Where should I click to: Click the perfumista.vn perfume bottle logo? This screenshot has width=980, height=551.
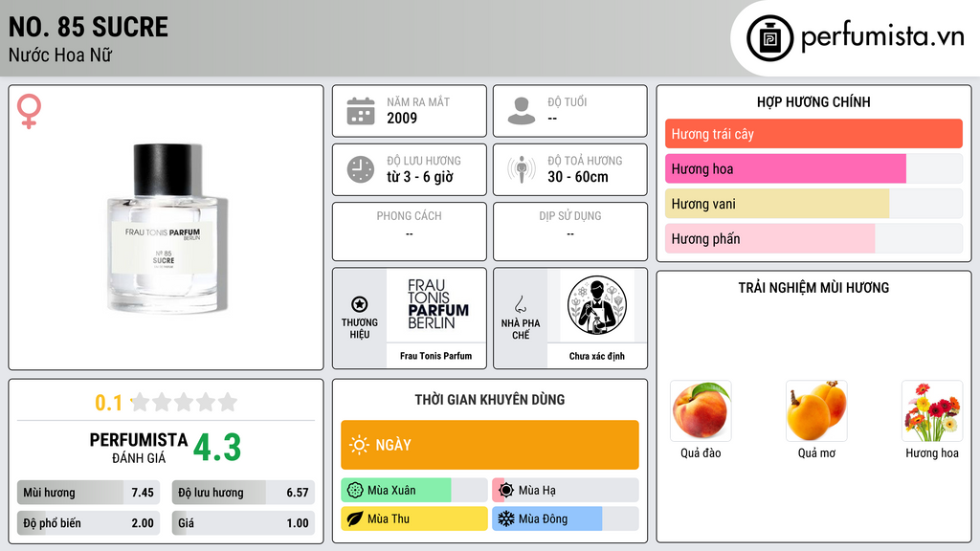[x=769, y=38]
